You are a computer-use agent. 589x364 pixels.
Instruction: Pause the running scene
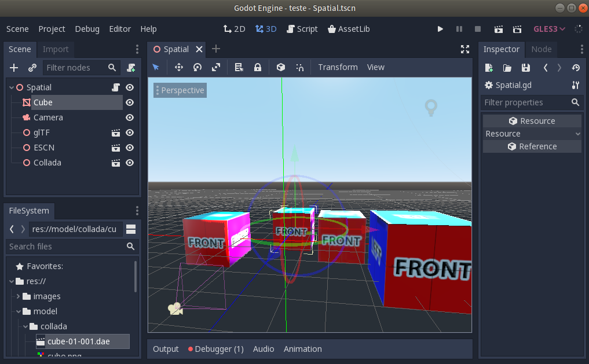pos(459,29)
